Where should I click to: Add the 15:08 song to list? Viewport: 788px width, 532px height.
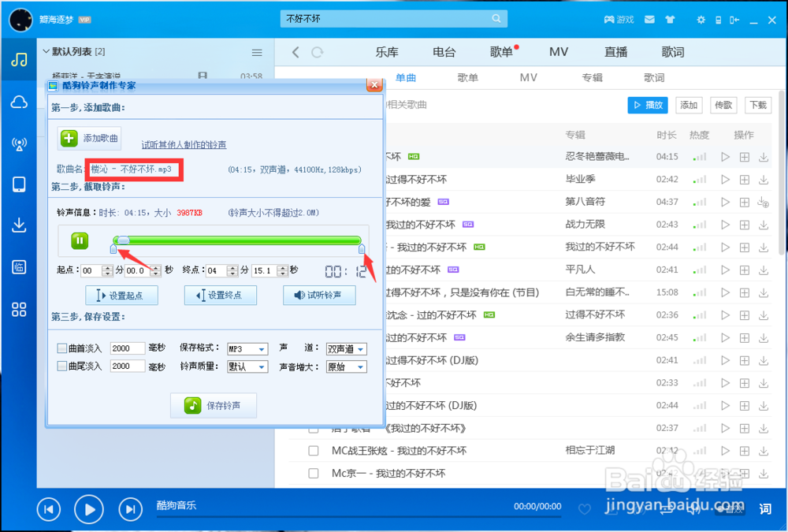coord(745,292)
